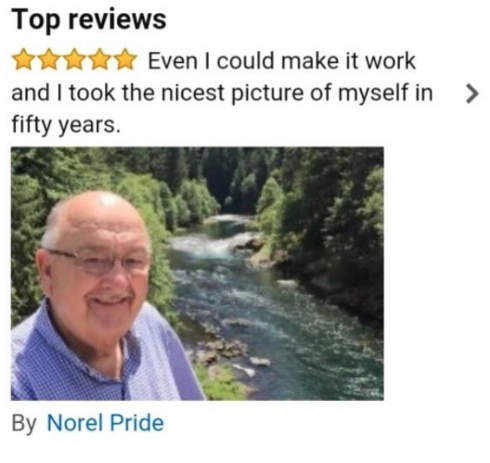Click the By label before the reviewer name
The height and width of the screenshot is (463, 490).
click(24, 423)
